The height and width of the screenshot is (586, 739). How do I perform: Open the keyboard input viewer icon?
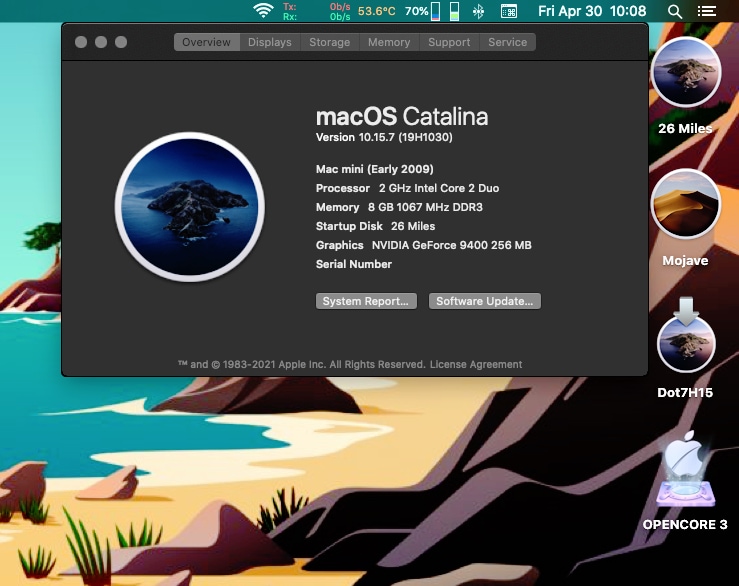[x=509, y=11]
